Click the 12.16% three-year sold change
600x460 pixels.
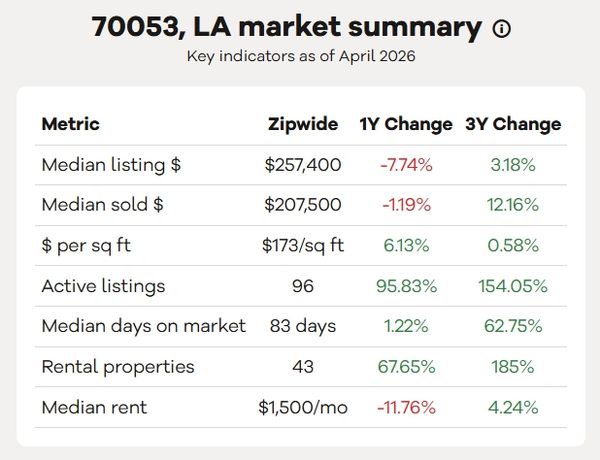point(513,205)
